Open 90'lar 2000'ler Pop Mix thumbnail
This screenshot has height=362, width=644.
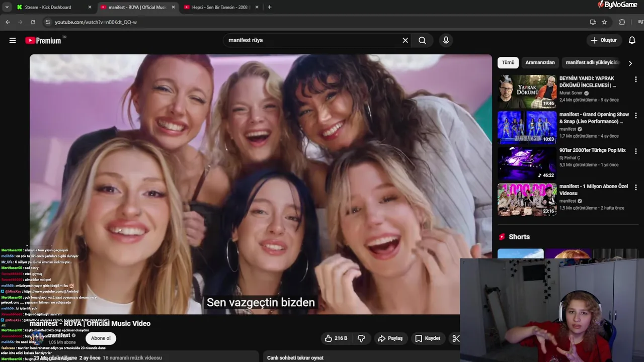click(527, 163)
